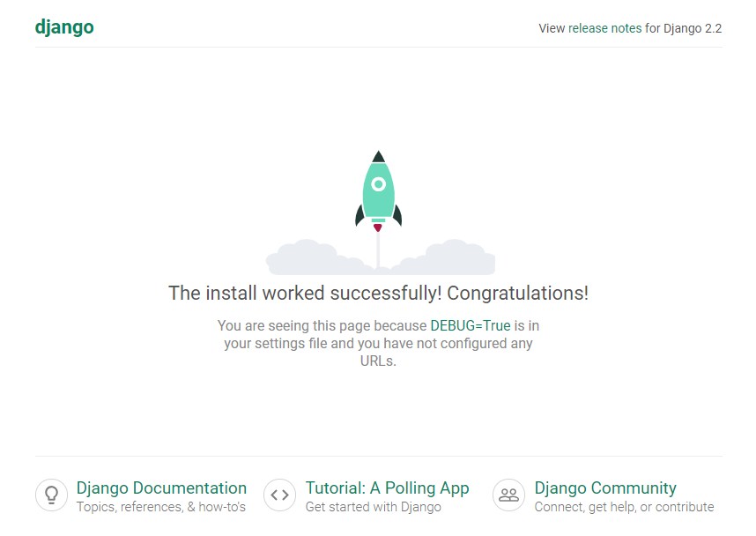Click the code brackets tutorial icon

point(279,495)
